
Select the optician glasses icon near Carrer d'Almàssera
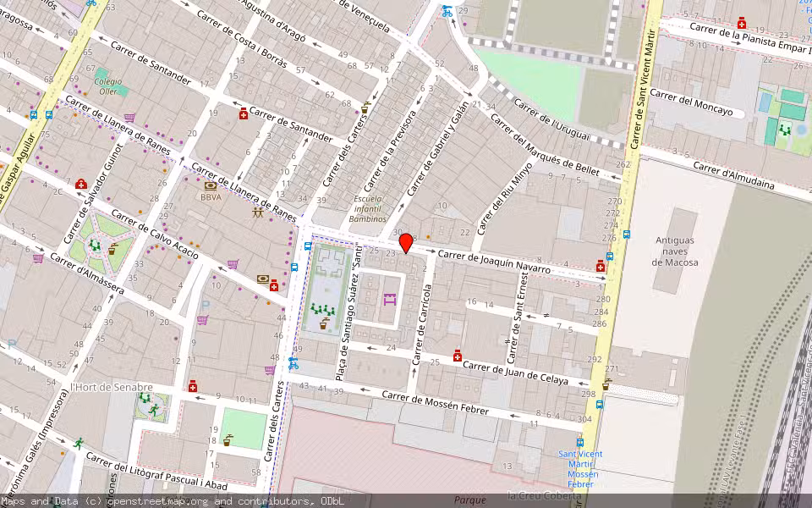(262, 279)
